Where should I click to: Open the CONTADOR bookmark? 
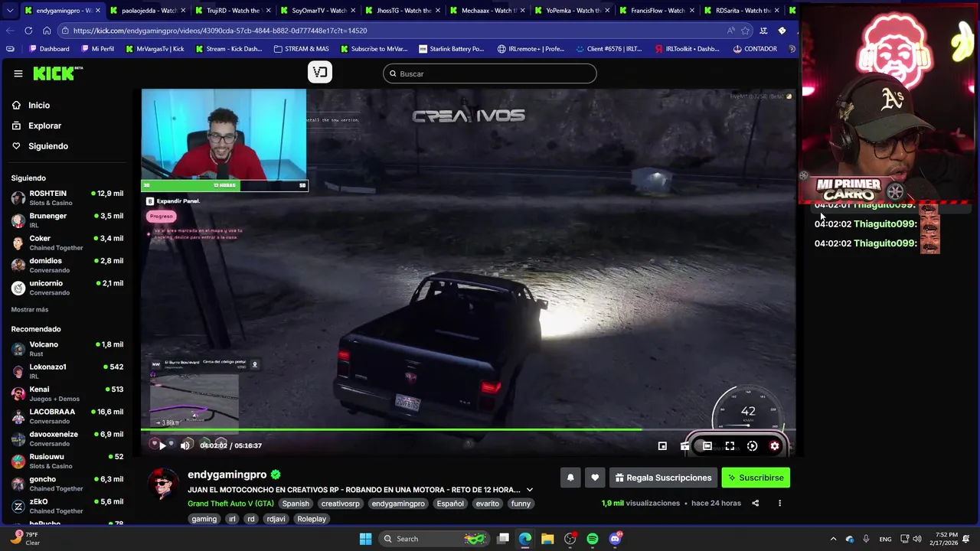click(755, 49)
